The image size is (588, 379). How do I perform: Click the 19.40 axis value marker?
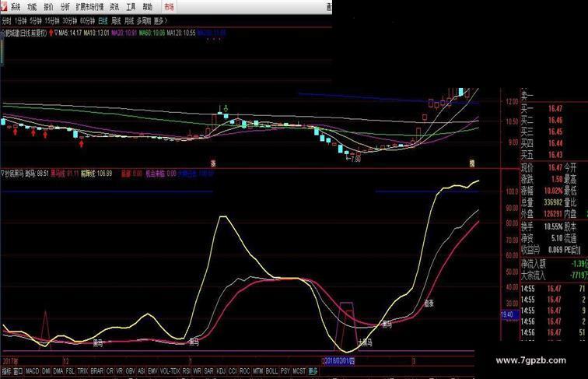pos(510,314)
